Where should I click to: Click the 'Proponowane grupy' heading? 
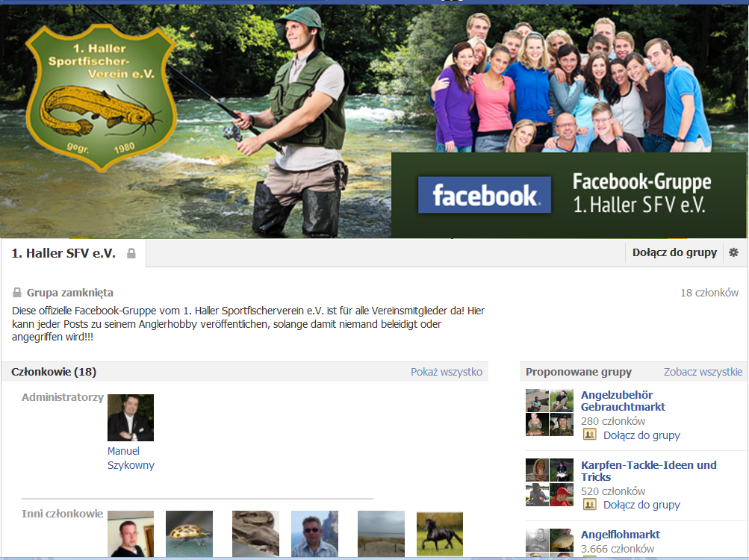pyautogui.click(x=579, y=372)
